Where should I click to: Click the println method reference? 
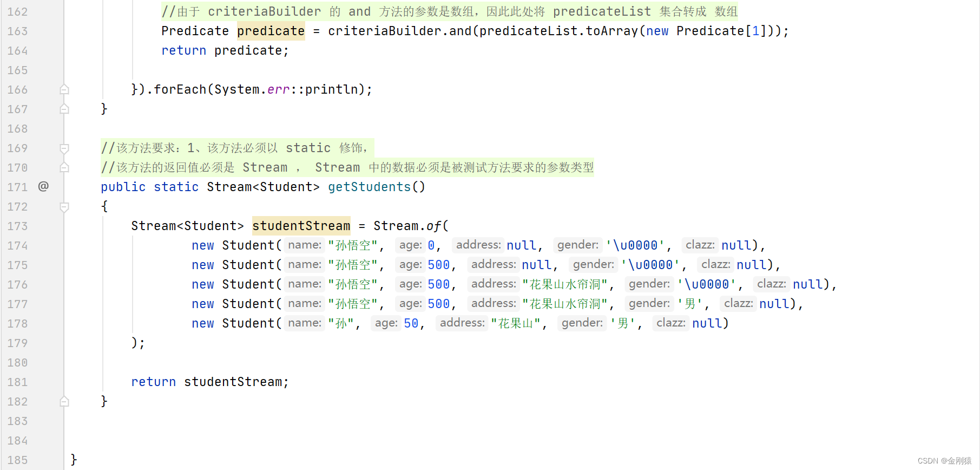pos(332,89)
